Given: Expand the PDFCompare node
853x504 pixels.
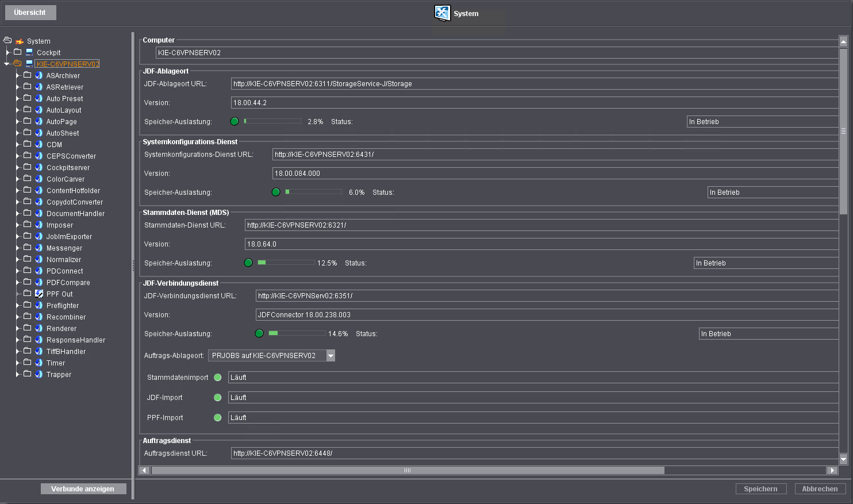Looking at the screenshot, I should point(17,282).
